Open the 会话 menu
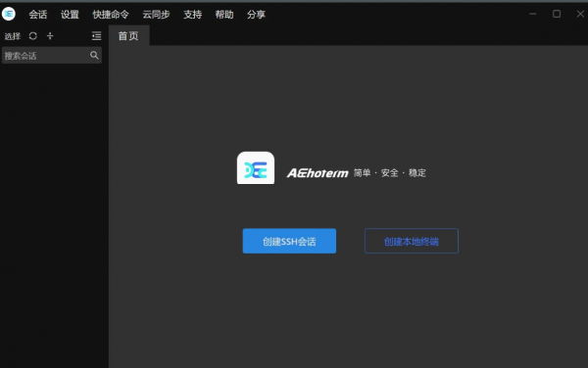The height and width of the screenshot is (368, 588). coord(38,15)
